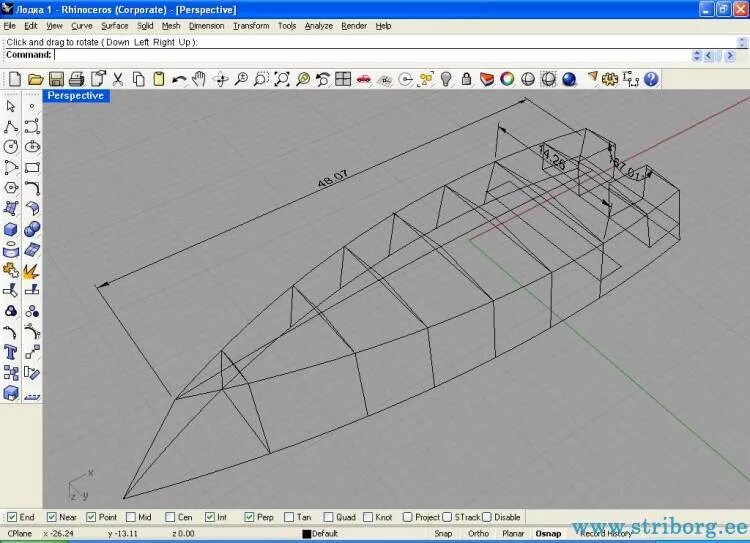Click the Undo arrow icon

click(x=179, y=79)
